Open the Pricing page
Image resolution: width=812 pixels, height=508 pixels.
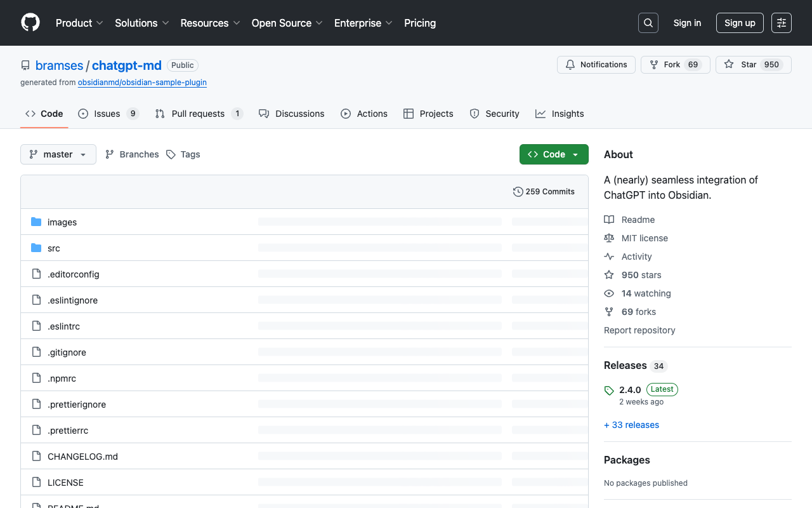pyautogui.click(x=420, y=23)
